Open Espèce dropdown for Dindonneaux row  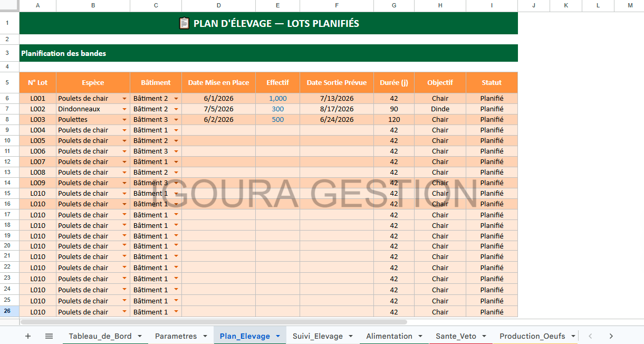[124, 109]
